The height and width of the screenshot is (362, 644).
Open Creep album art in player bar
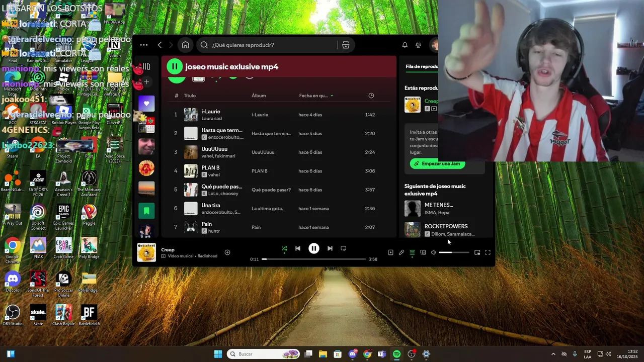[x=146, y=252]
